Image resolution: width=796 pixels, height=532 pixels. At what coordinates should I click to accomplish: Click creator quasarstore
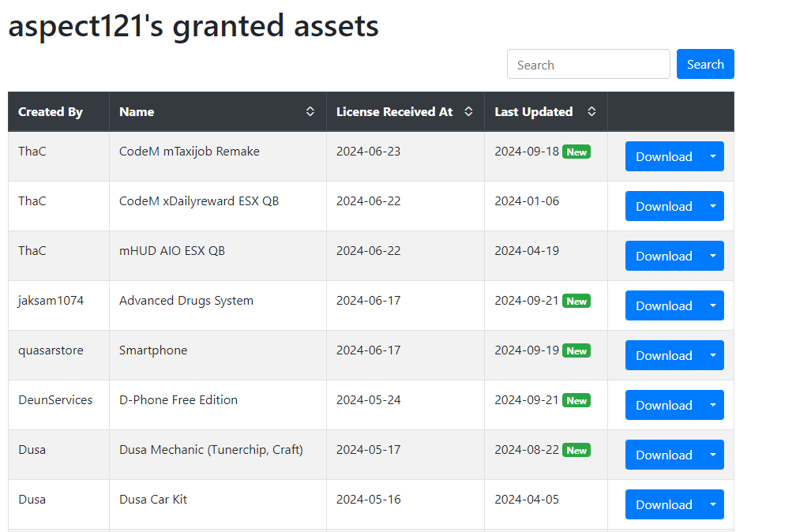51,350
